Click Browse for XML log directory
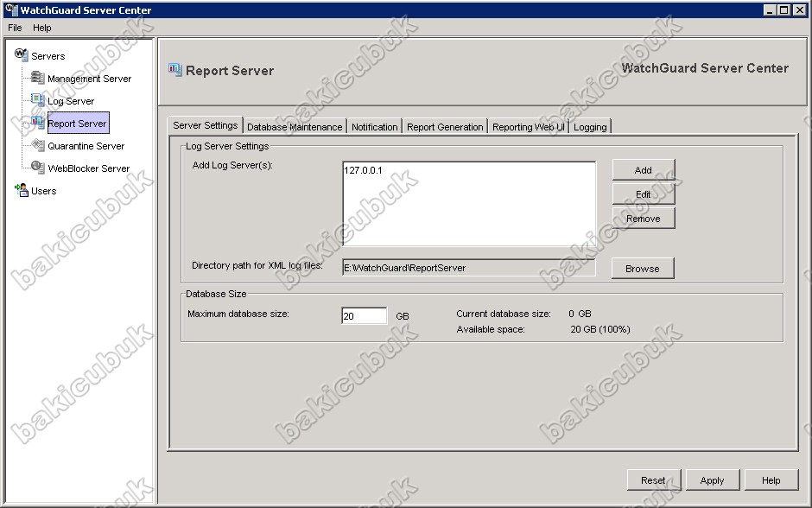 [643, 268]
